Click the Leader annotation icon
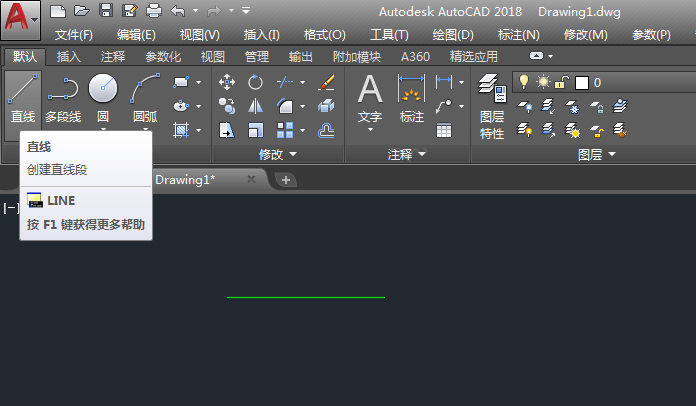 (x=444, y=106)
